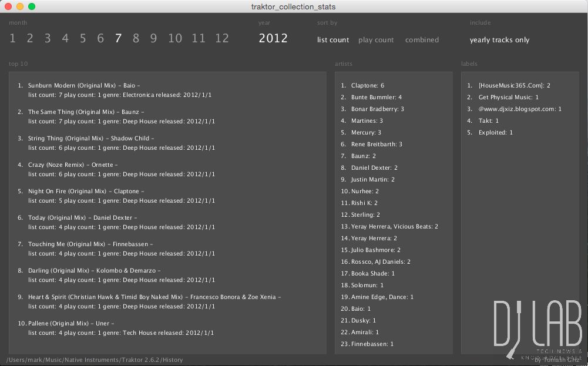Change the year 2012 value
Screen dimensions: 588x366
click(273, 39)
